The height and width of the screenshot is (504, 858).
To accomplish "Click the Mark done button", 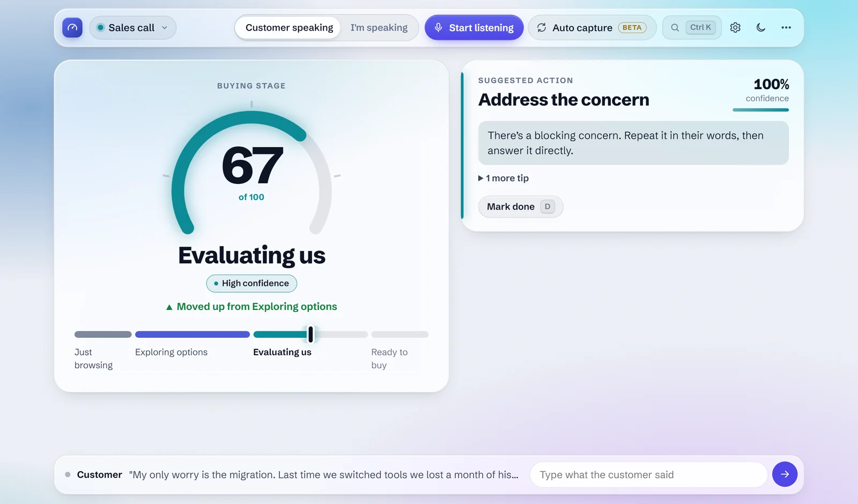I will [520, 206].
